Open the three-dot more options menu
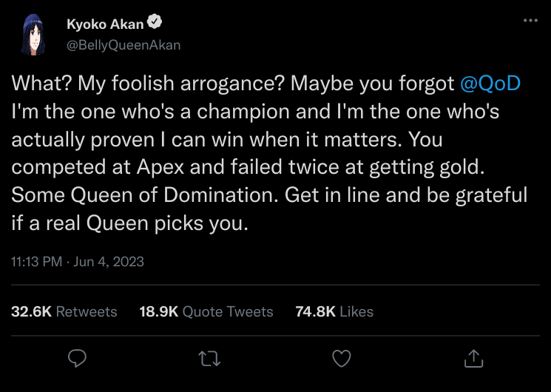This screenshot has height=392, width=551. click(x=530, y=20)
